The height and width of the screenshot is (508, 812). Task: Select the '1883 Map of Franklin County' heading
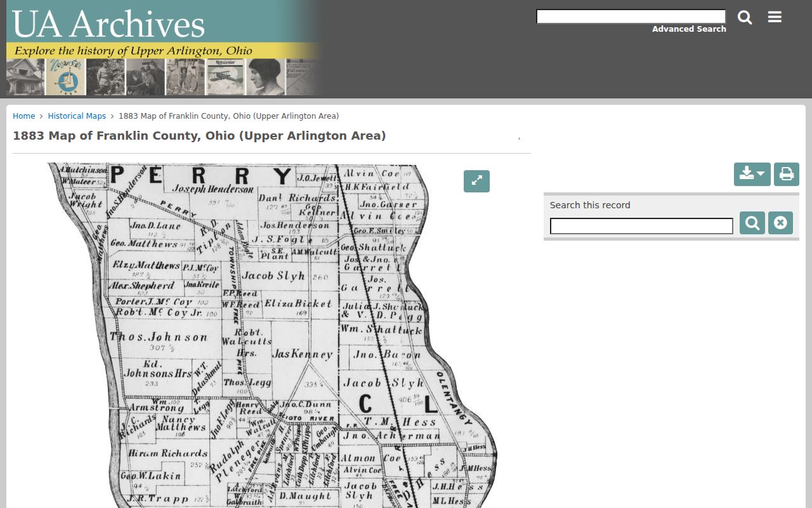[x=199, y=136]
